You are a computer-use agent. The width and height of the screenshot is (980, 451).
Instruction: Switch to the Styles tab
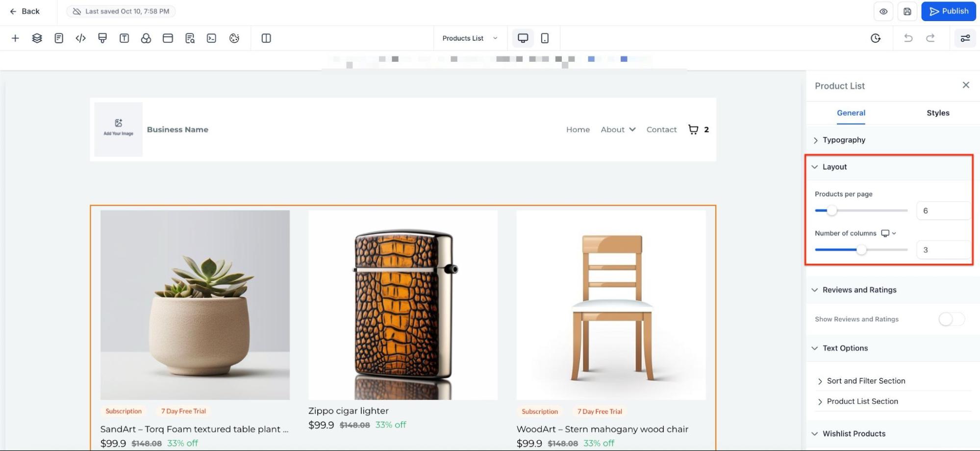(937, 113)
